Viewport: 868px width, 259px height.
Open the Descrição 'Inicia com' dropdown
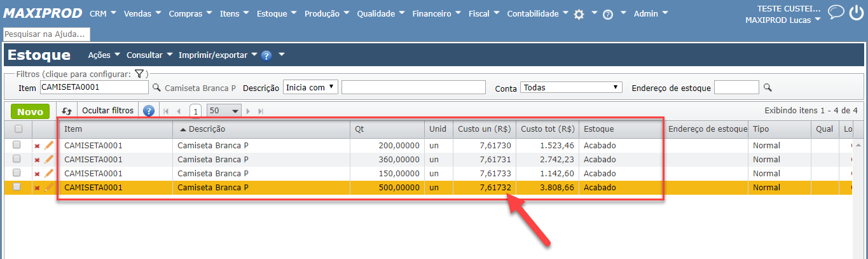point(310,87)
